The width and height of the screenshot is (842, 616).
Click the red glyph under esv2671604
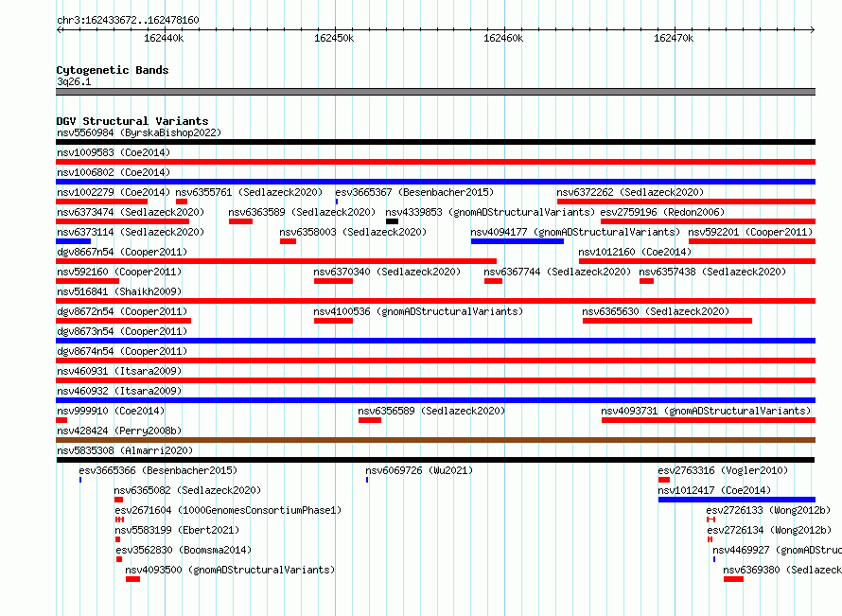pyautogui.click(x=120, y=519)
